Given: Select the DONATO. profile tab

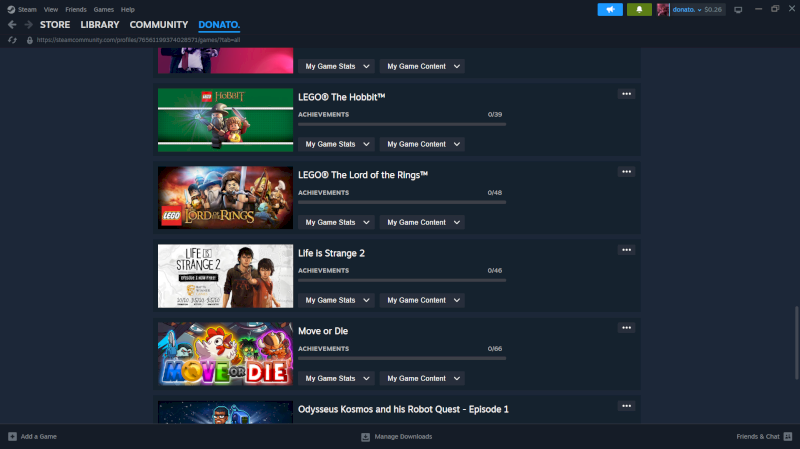Looking at the screenshot, I should click(219, 24).
